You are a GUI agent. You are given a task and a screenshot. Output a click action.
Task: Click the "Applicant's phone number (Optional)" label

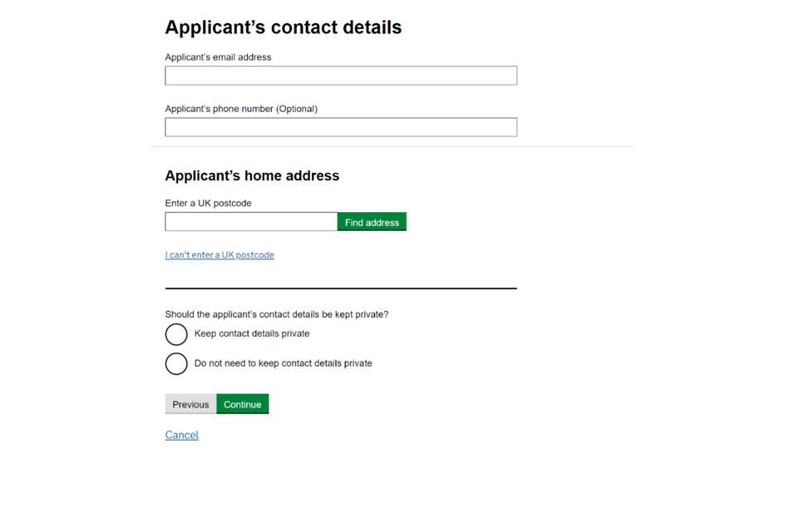click(241, 109)
